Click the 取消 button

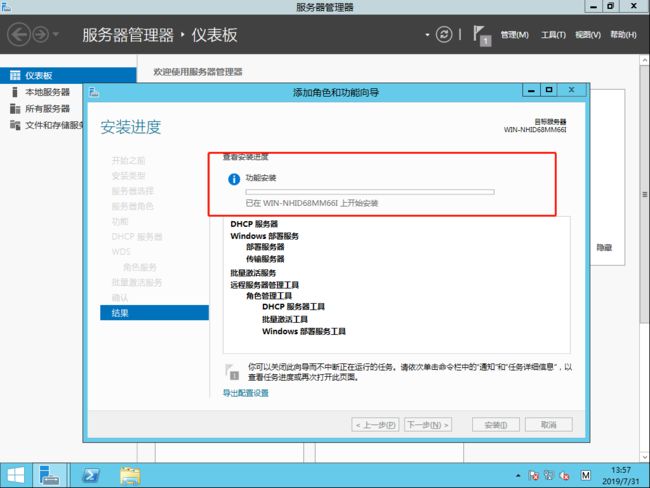549,425
